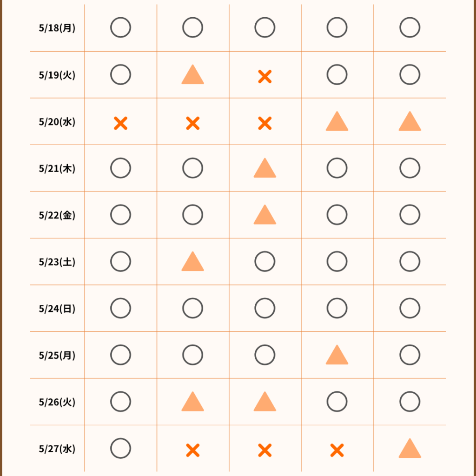Viewport: 476px width, 476px height.
Task: Click the 5/23(土) date label
Action: pyautogui.click(x=57, y=262)
